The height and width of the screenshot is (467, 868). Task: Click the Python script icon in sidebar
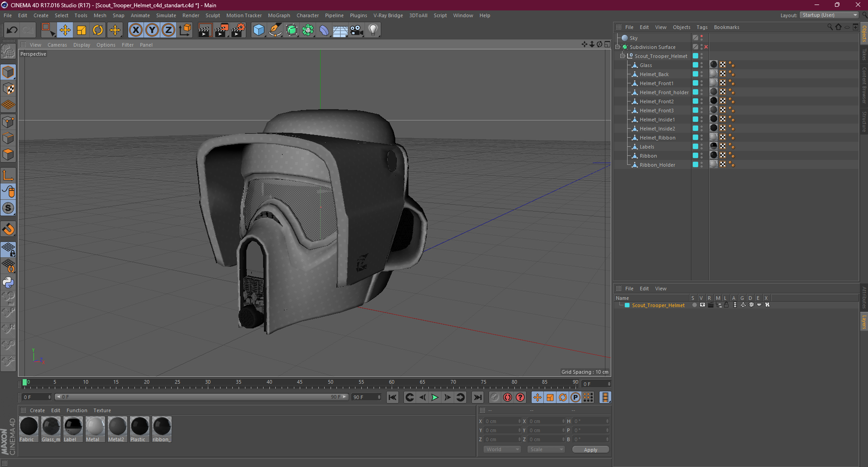tap(9, 283)
